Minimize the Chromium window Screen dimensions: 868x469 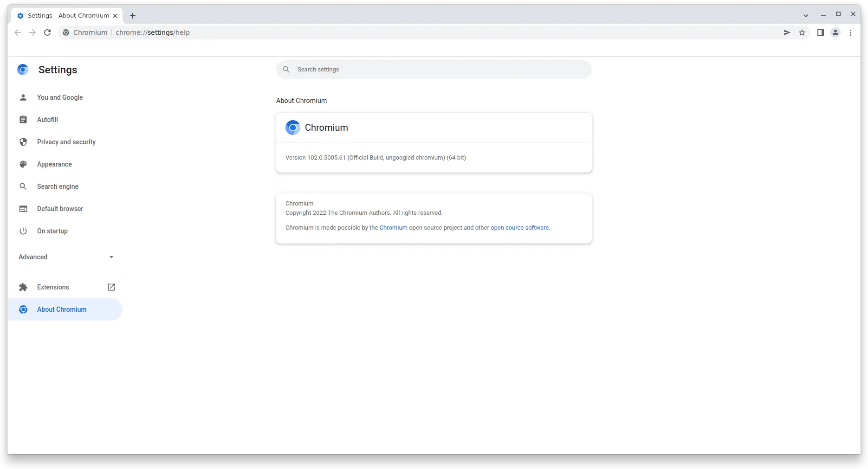(823, 15)
